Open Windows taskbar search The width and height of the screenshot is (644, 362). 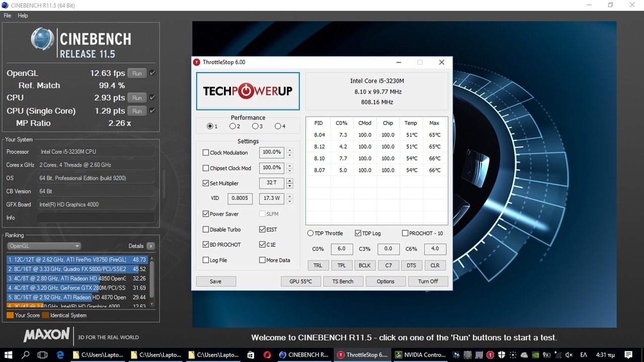coord(26,354)
